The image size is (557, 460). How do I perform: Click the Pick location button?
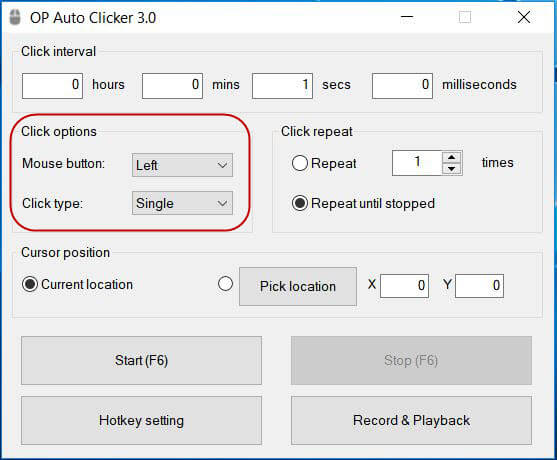pyautogui.click(x=298, y=286)
